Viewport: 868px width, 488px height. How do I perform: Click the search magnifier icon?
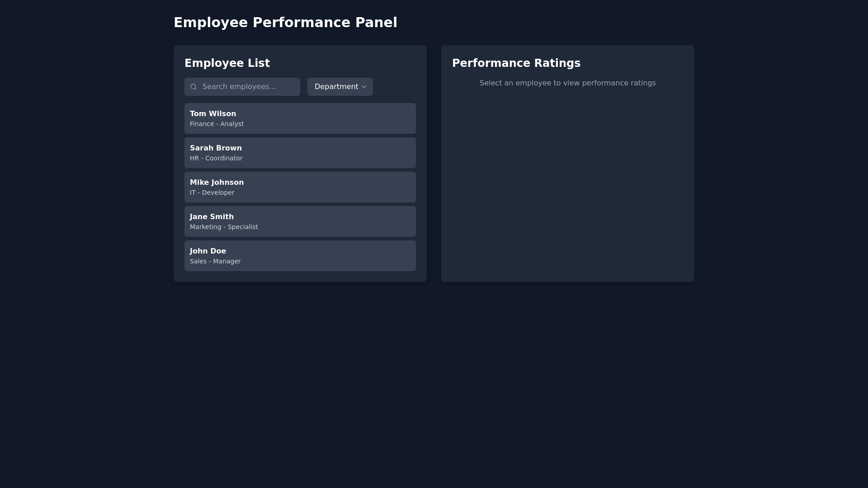pyautogui.click(x=193, y=86)
